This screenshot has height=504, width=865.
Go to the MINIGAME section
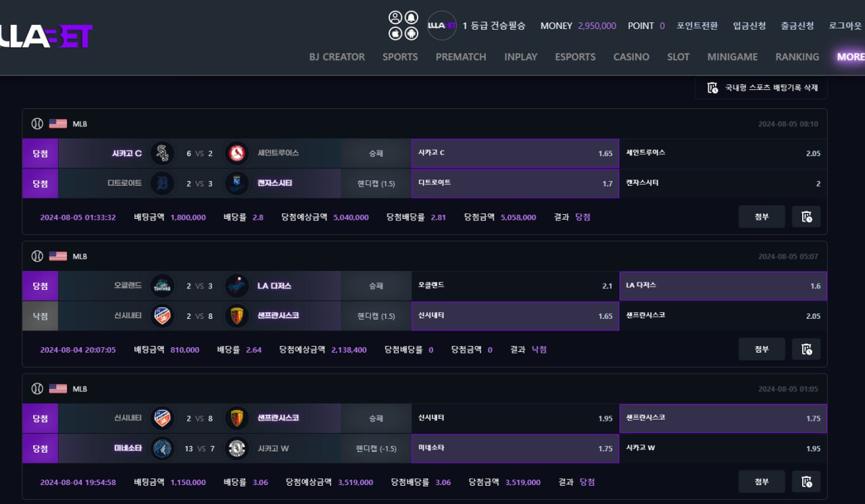[733, 57]
